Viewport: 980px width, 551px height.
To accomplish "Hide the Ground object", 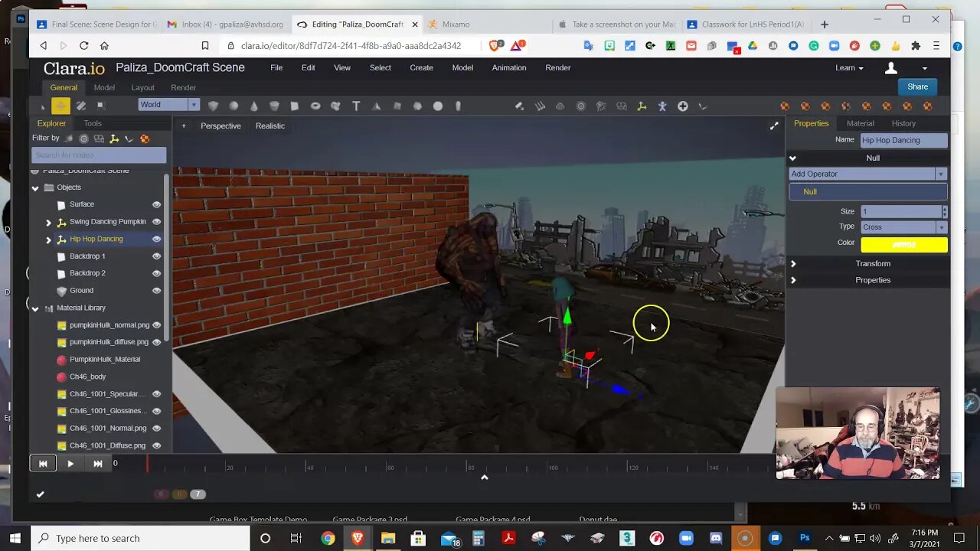I will coord(156,291).
